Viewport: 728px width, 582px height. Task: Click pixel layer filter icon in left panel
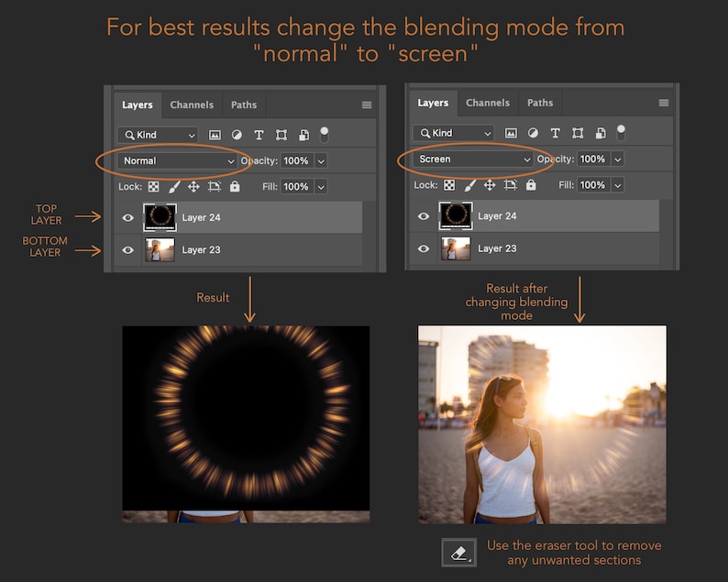(215, 135)
